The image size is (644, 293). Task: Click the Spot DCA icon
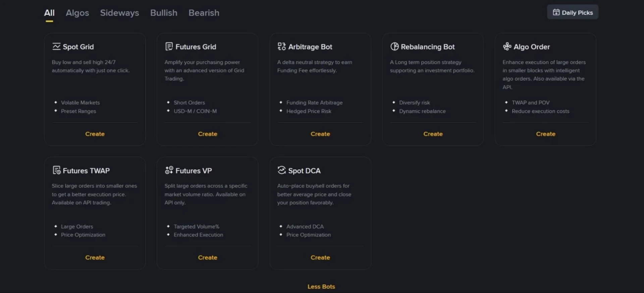[282, 170]
